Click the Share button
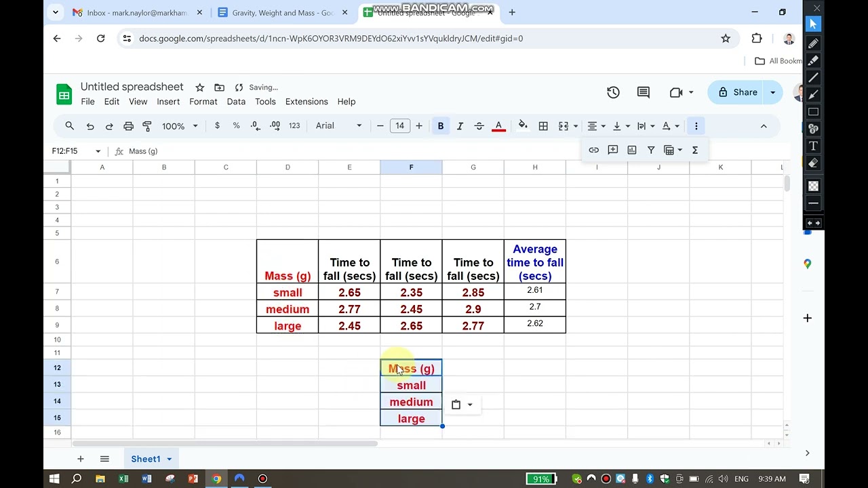Viewport: 868px width, 488px height. (737, 92)
